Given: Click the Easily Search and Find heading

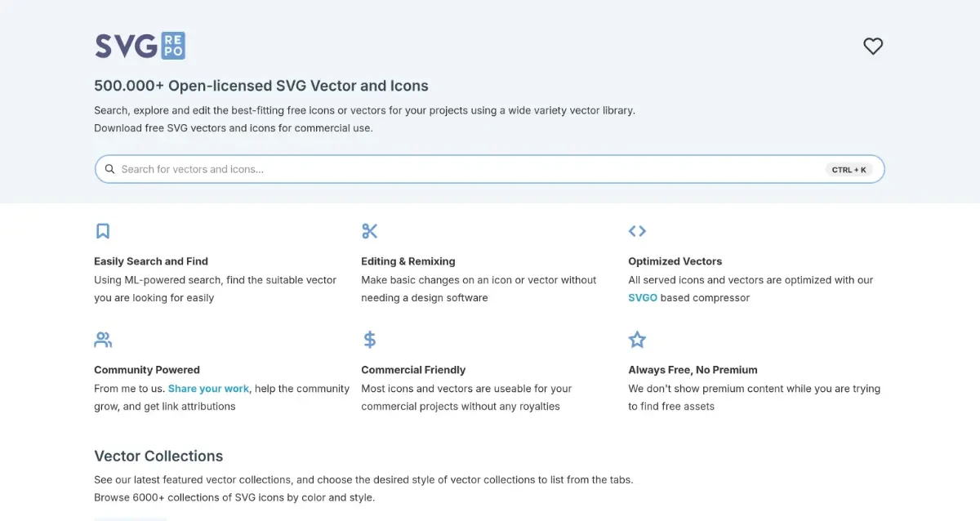Looking at the screenshot, I should click(x=151, y=261).
